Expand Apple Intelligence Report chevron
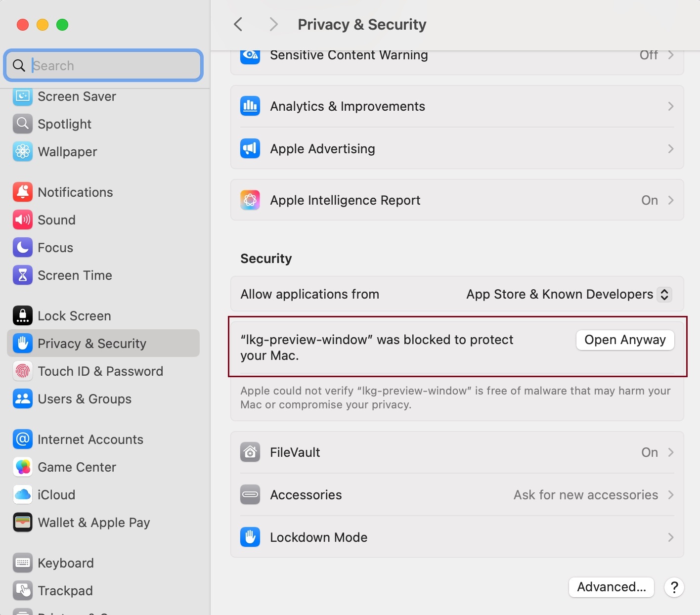 671,200
